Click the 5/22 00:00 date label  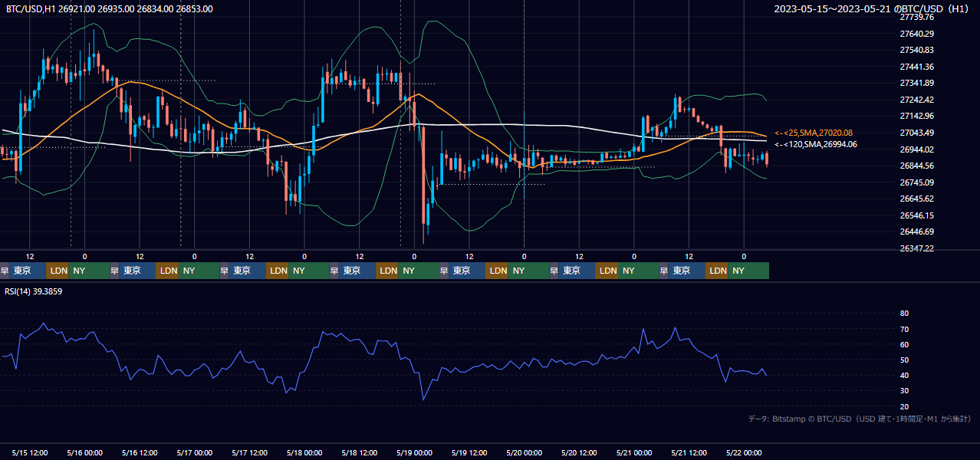pos(744,453)
